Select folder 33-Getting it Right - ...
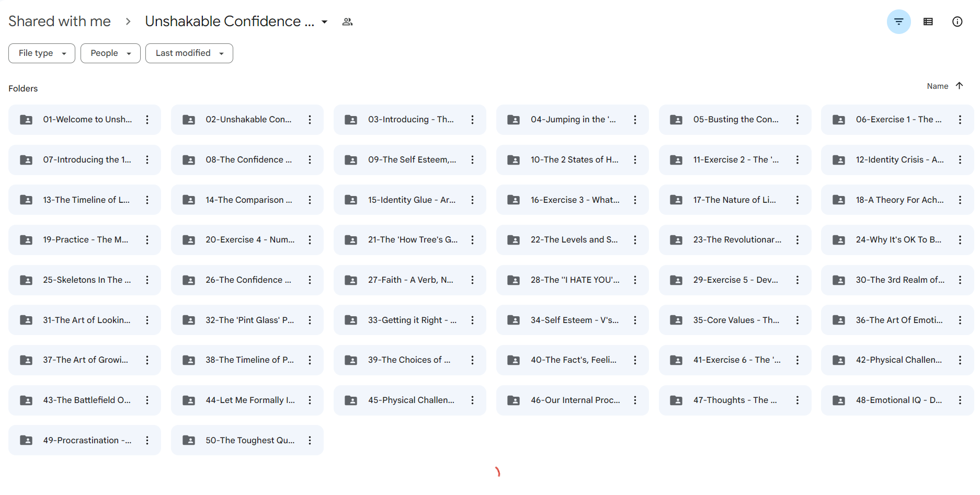The height and width of the screenshot is (495, 980). [410, 320]
